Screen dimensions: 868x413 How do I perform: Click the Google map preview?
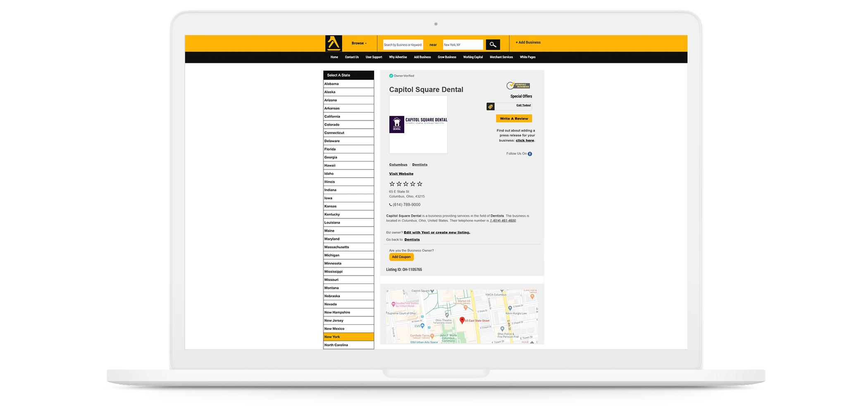[x=462, y=316]
